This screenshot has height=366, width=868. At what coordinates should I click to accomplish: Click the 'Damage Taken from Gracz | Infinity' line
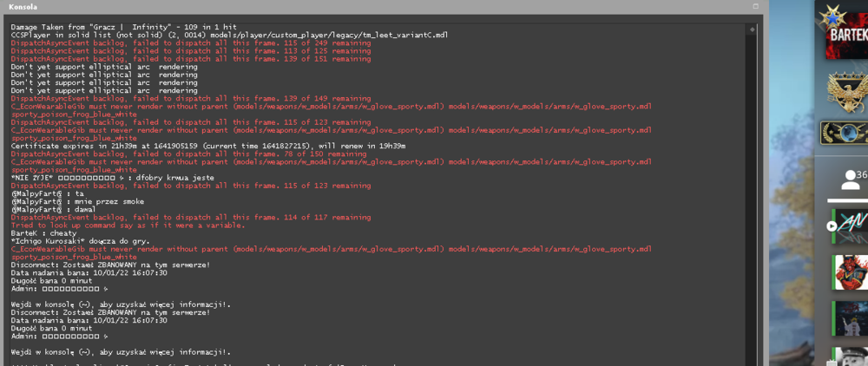pos(123,27)
